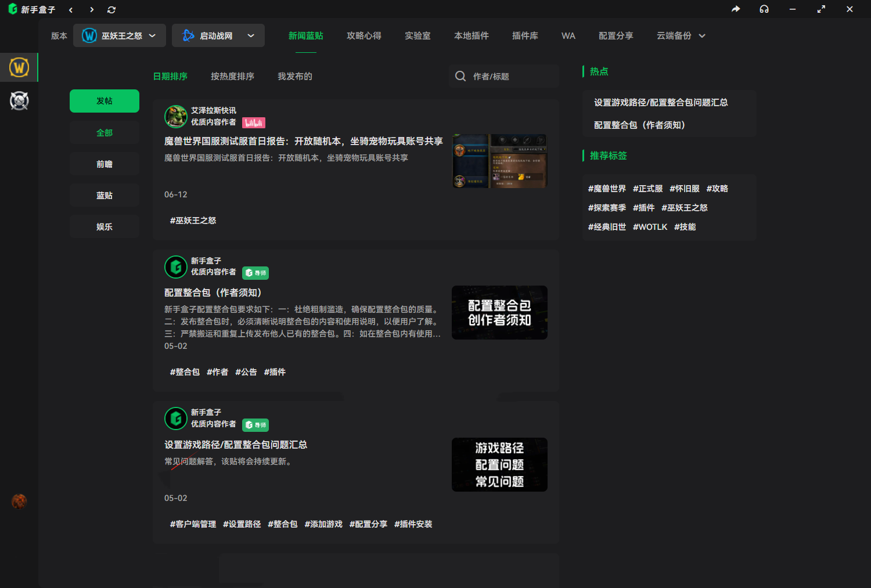Viewport: 871px width, 588px height.
Task: Select recommended tag #魔兽世界
Action: pyautogui.click(x=607, y=189)
